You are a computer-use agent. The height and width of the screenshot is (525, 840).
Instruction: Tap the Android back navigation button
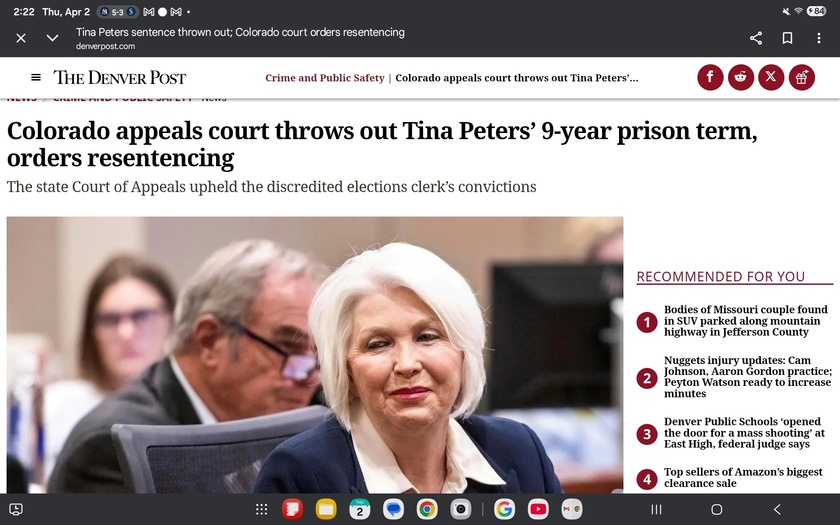click(x=777, y=509)
